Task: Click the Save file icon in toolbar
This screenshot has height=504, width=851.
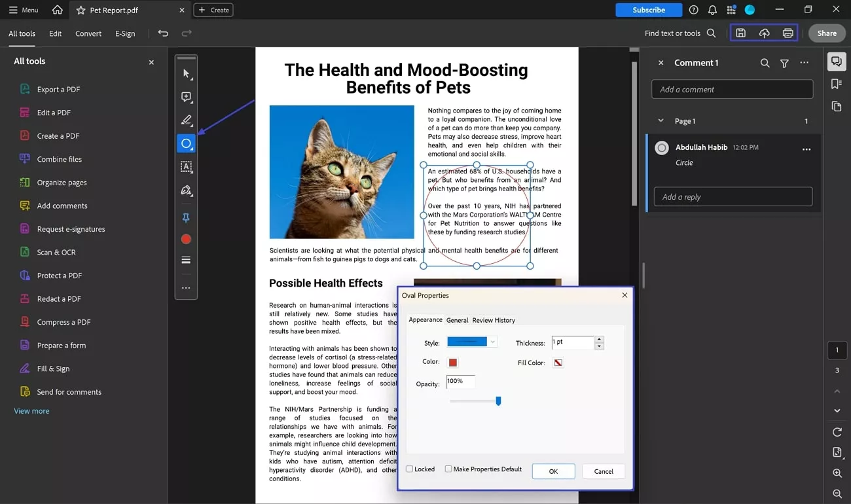Action: tap(740, 33)
